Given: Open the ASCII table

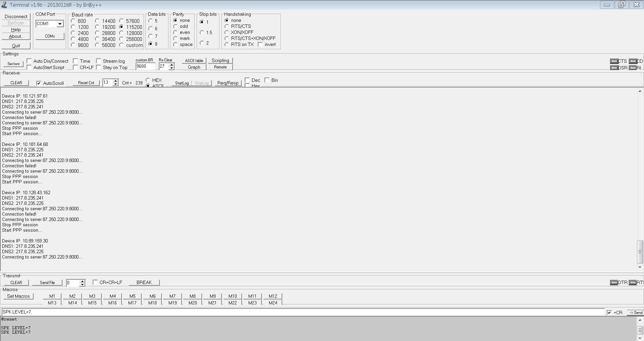Looking at the screenshot, I should click(x=194, y=61).
